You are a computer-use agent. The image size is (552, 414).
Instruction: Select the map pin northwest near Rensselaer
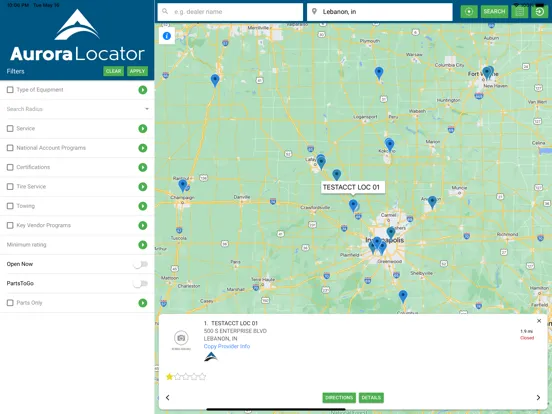click(215, 81)
